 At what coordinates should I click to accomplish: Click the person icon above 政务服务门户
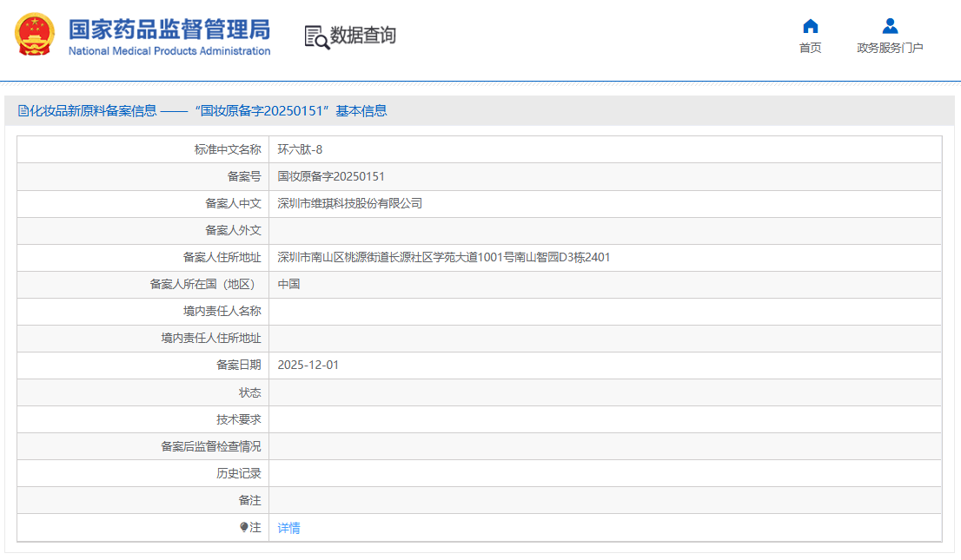(890, 26)
